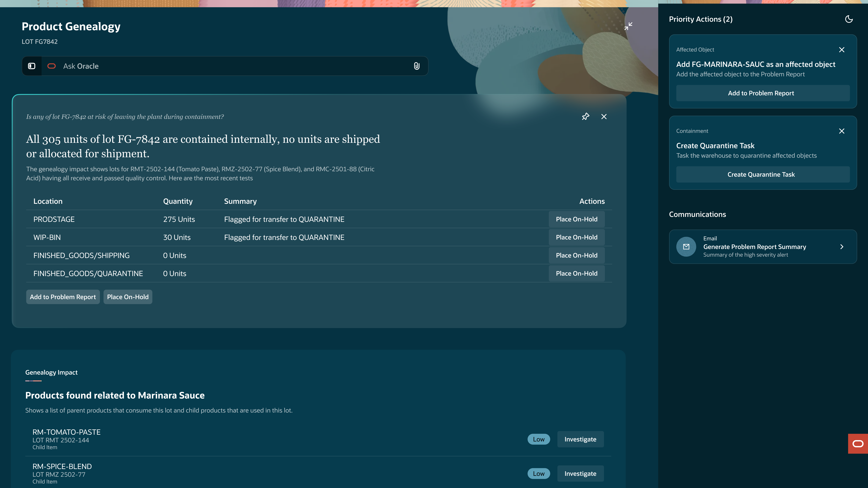The image size is (868, 488).
Task: Toggle dark mode moon icon
Action: 849,19
